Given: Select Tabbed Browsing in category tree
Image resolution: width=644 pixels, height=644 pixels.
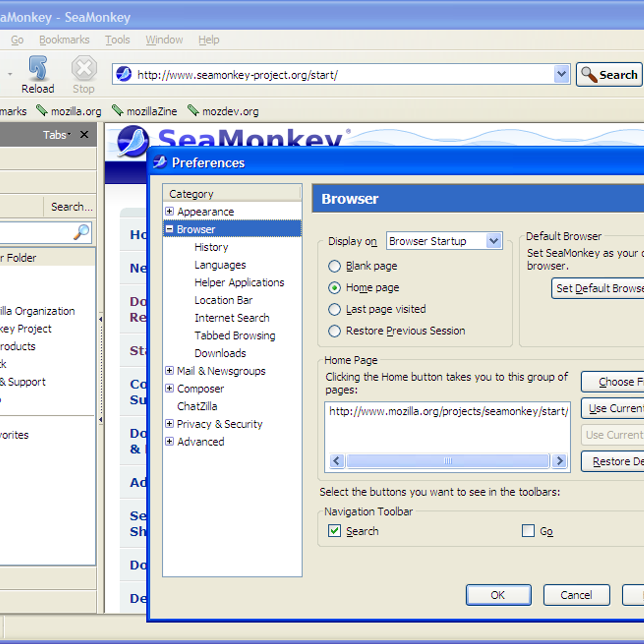Looking at the screenshot, I should pyautogui.click(x=235, y=335).
